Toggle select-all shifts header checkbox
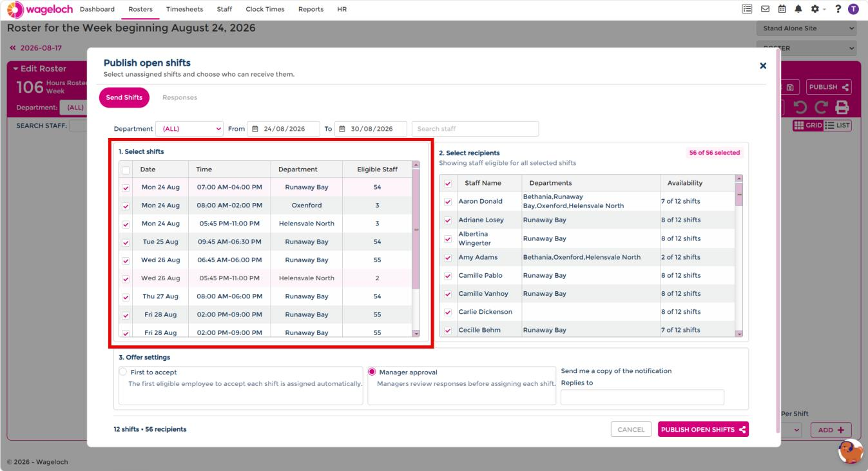 126,170
